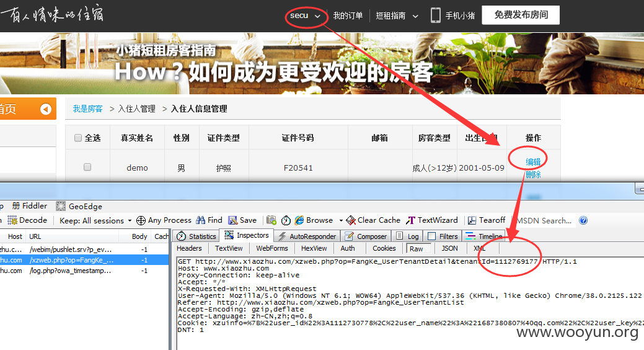This screenshot has width=644, height=350.
Task: Select the /log.php?owa_timestamp session row
Action: [x=84, y=271]
